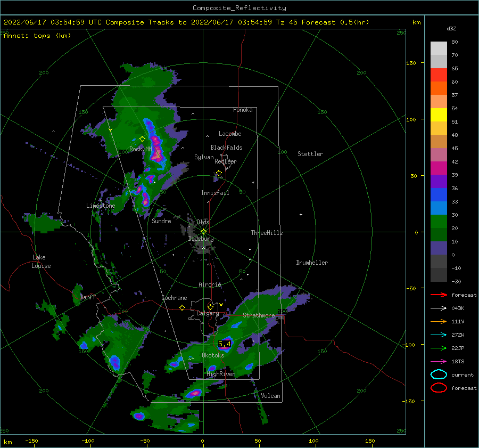The height and width of the screenshot is (448, 479).
Task: Click the cyan current ellipse in legend
Action: [439, 374]
